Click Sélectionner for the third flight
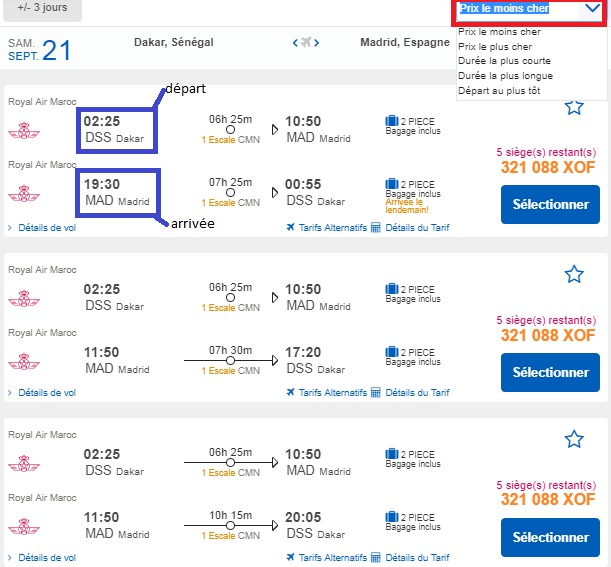Viewport: 611px width, 567px height. (x=550, y=537)
